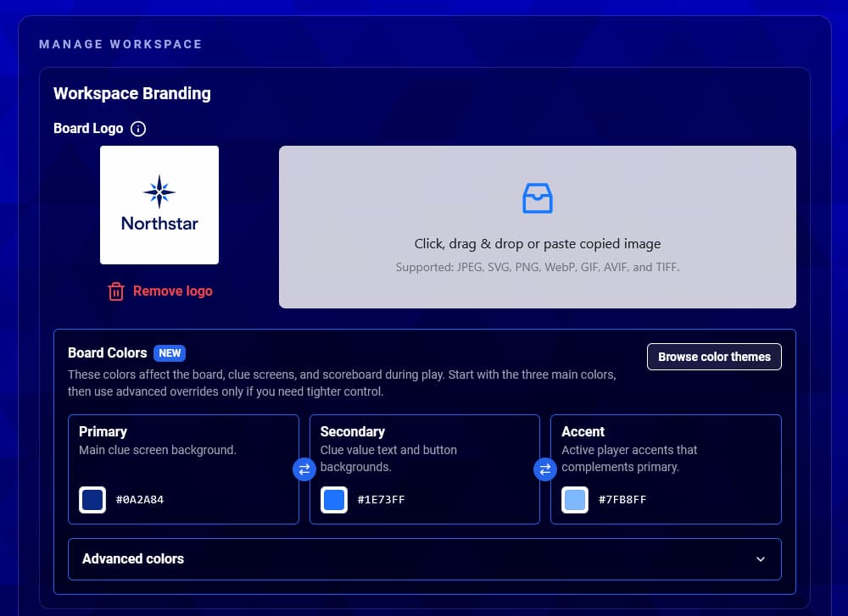Screen dimensions: 848x616
Task: Expand the Advanced colors section
Action: pyautogui.click(x=425, y=558)
